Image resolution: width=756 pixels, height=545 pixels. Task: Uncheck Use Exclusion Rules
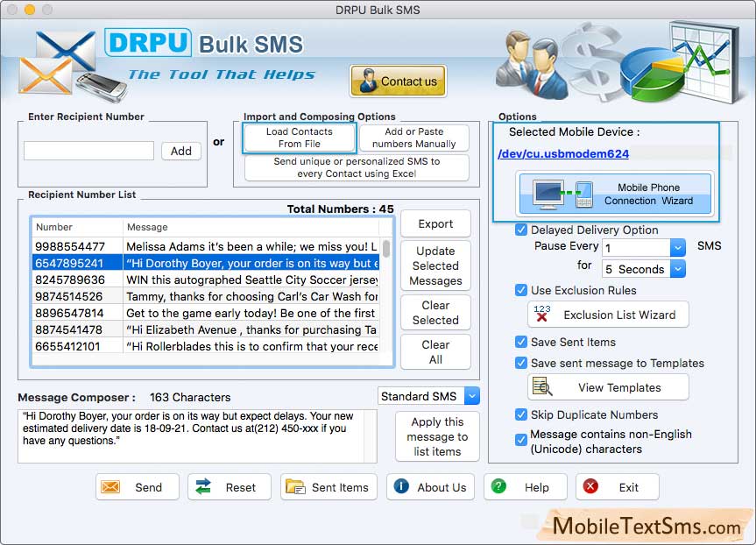(x=520, y=290)
